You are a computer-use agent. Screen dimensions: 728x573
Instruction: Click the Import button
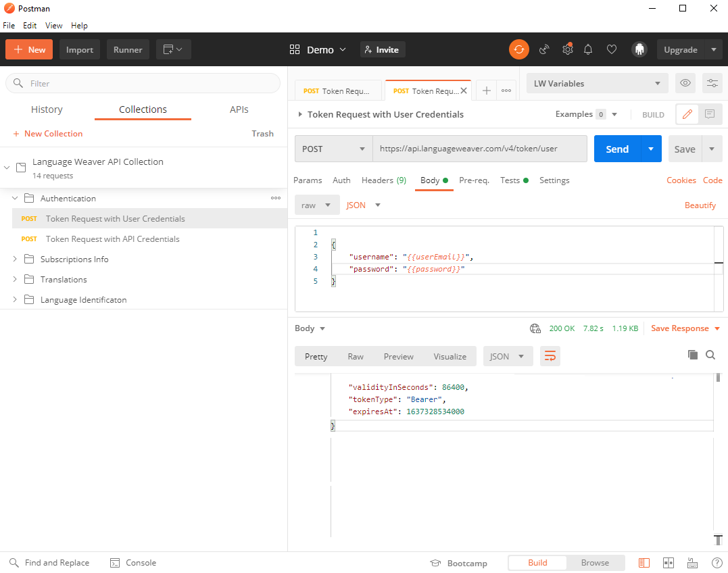[x=79, y=49]
